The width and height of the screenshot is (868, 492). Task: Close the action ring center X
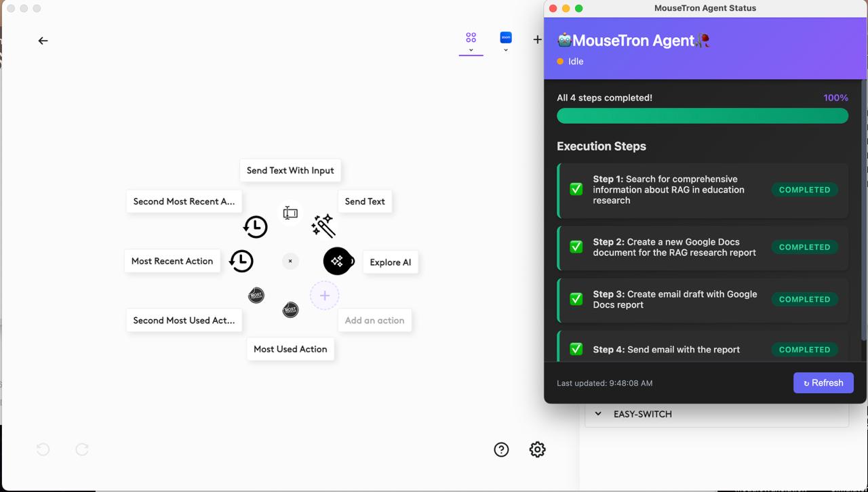tap(290, 261)
